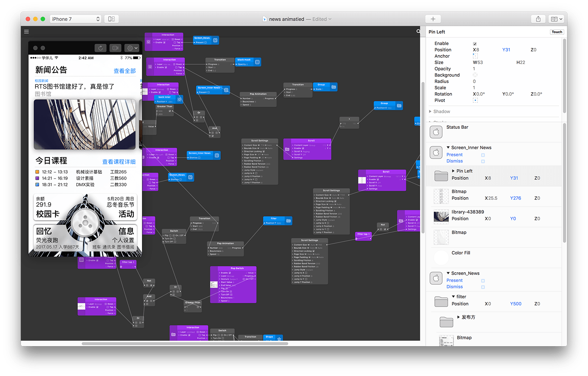Screen dimensions: 588x376
Task: Click the Share button in the toolbar
Action: click(x=538, y=19)
